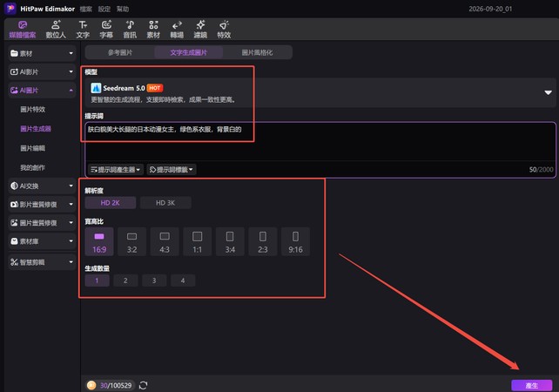Select the 文字 text tool
The height and width of the screenshot is (392, 559).
click(83, 30)
